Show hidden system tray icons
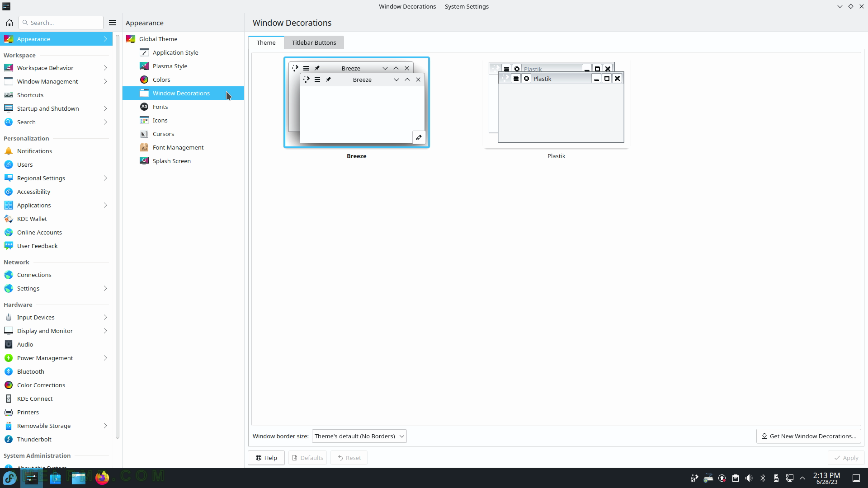This screenshot has height=488, width=868. [x=803, y=478]
